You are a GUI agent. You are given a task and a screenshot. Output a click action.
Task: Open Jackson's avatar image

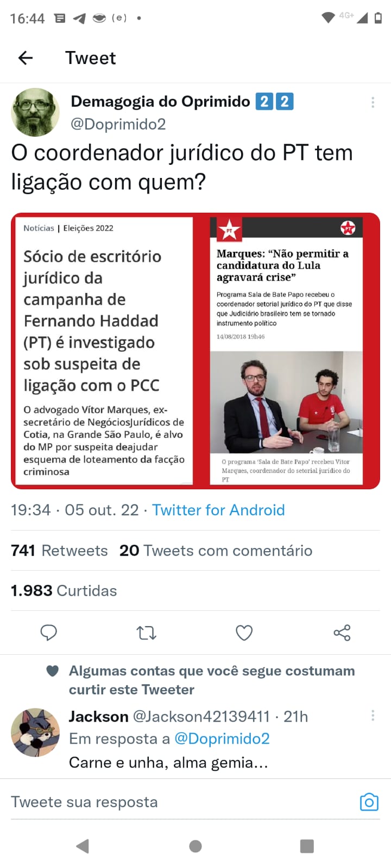(x=35, y=732)
